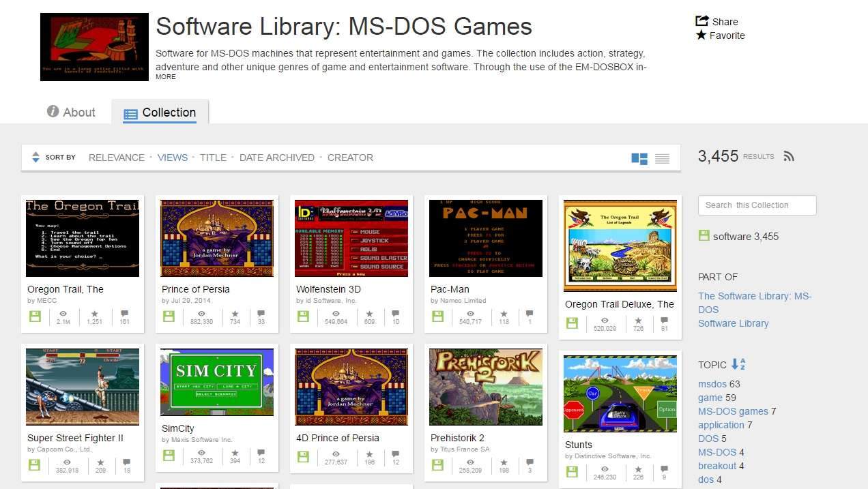The height and width of the screenshot is (489, 868).
Task: Click the Favorite star icon
Action: point(701,35)
